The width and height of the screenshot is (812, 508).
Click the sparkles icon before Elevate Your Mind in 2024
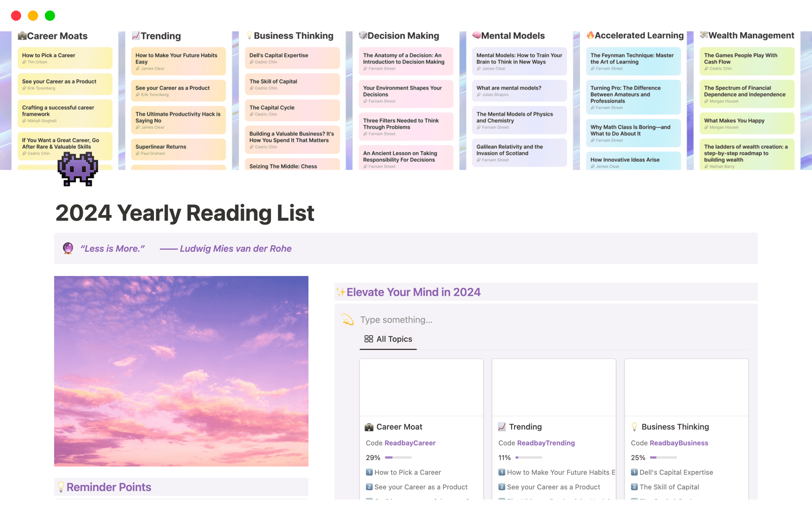click(x=341, y=292)
